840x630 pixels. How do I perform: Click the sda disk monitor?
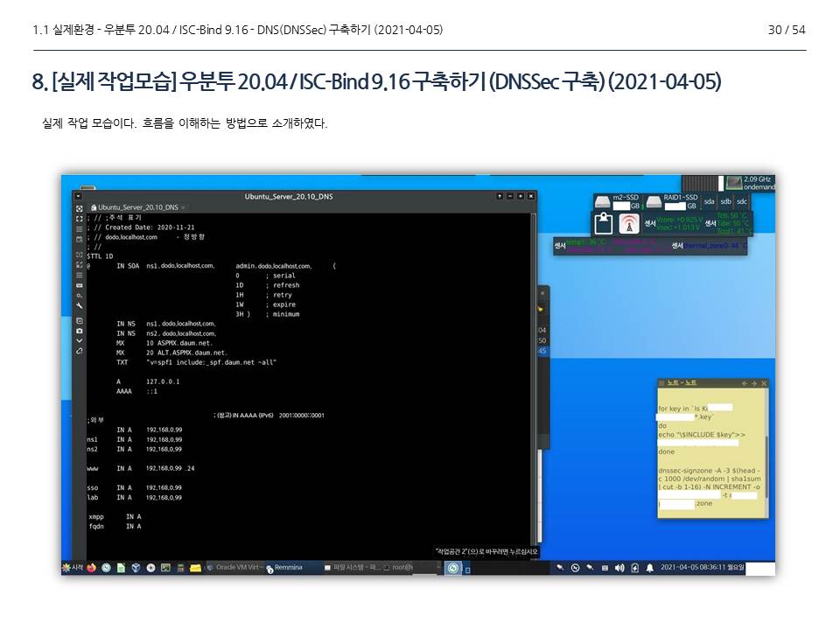710,201
